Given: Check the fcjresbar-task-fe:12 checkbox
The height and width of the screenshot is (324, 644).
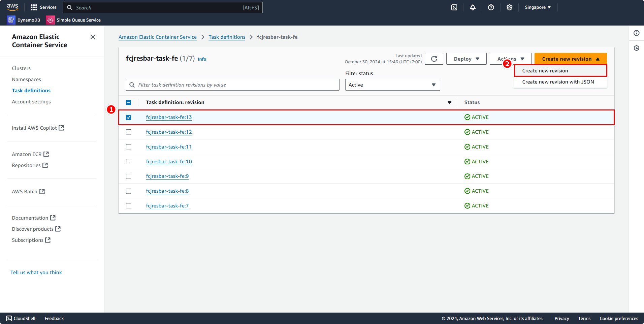Looking at the screenshot, I should [x=128, y=132].
